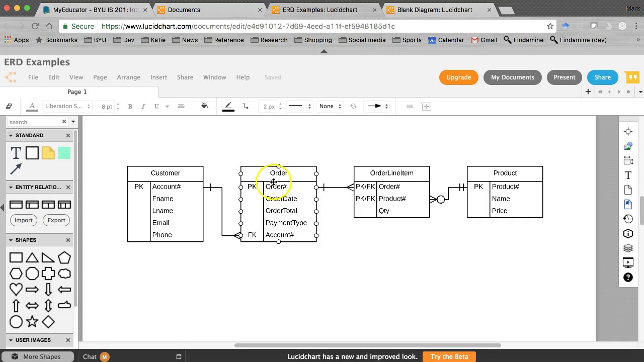Click the paint bucket fill color icon
Image resolution: width=644 pixels, height=362 pixels.
(205, 106)
